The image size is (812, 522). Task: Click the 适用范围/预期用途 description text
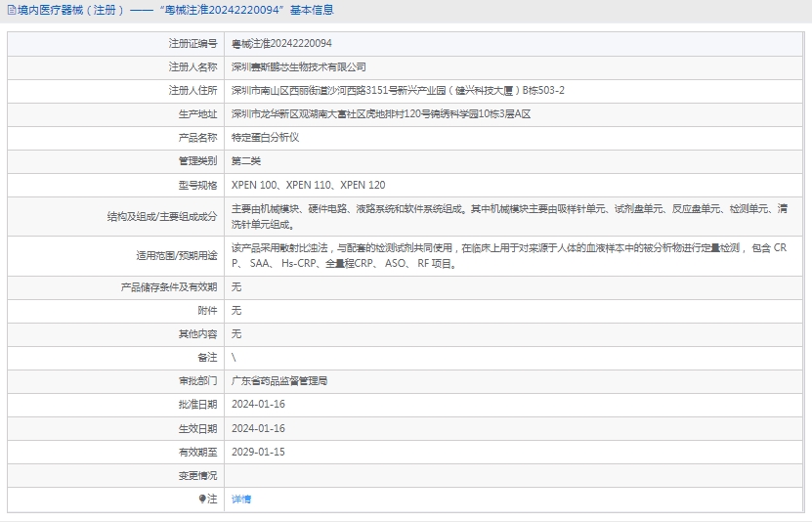point(508,255)
